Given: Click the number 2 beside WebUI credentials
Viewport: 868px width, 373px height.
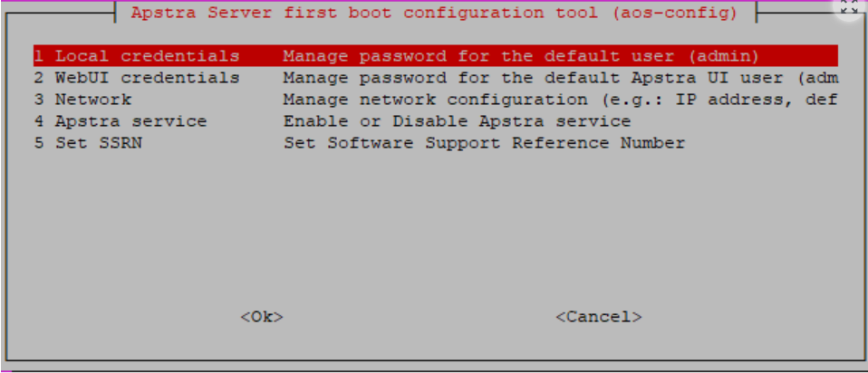Looking at the screenshot, I should click(x=39, y=78).
